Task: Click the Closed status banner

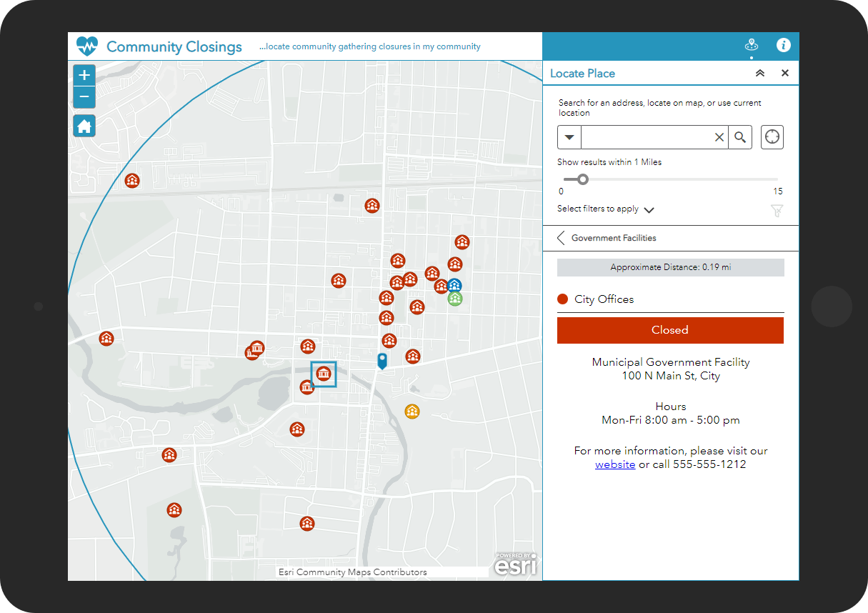Action: [x=670, y=330]
